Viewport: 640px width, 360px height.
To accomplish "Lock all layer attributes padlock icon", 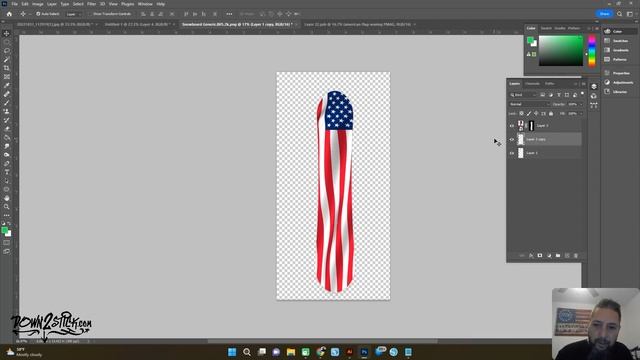I will [x=551, y=113].
